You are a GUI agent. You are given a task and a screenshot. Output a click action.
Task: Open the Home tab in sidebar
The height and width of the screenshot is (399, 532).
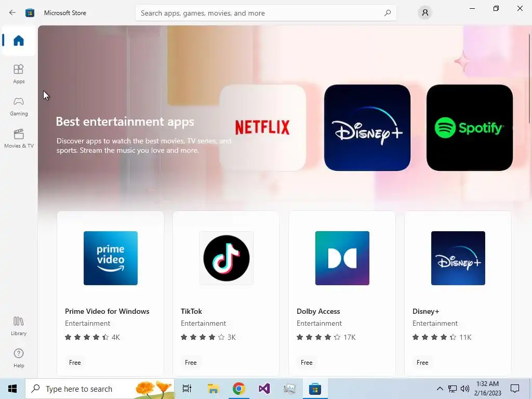[19, 41]
